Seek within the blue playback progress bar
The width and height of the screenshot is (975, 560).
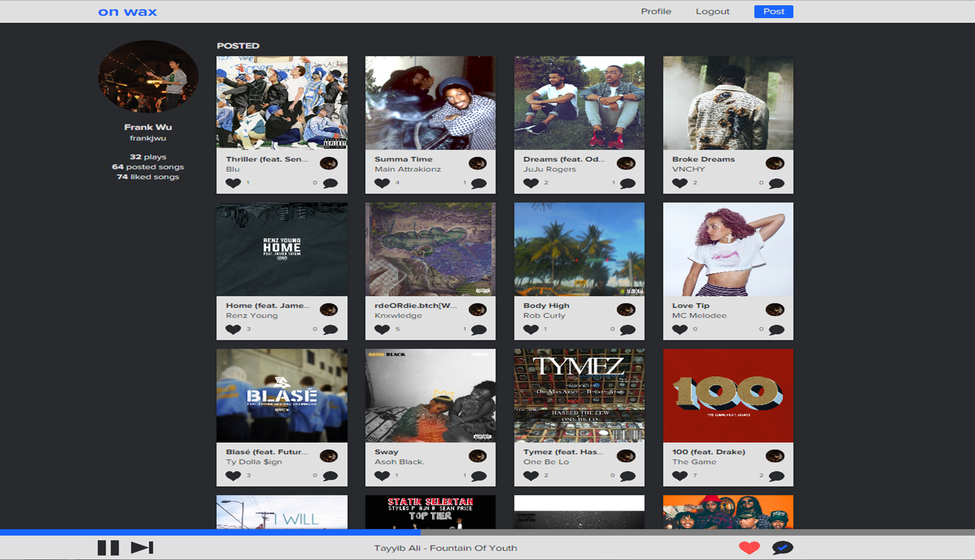tap(210, 532)
